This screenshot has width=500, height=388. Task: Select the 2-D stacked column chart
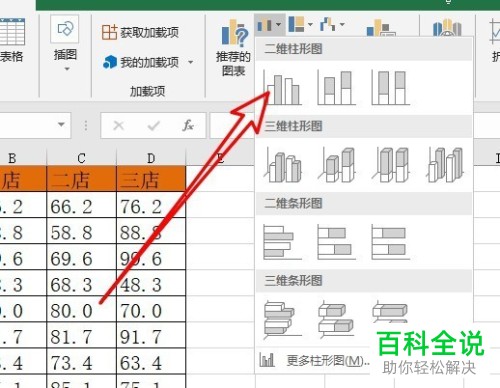(336, 88)
